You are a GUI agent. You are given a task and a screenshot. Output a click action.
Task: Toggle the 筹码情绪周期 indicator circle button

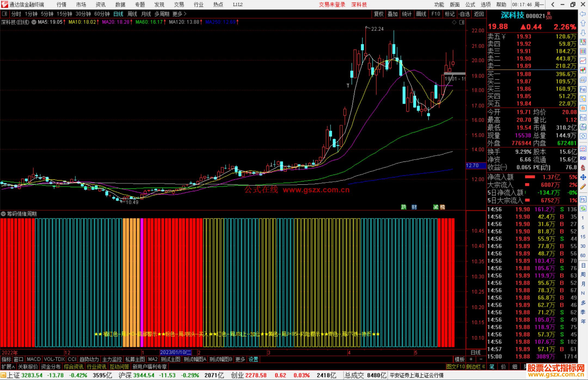pos(3,214)
